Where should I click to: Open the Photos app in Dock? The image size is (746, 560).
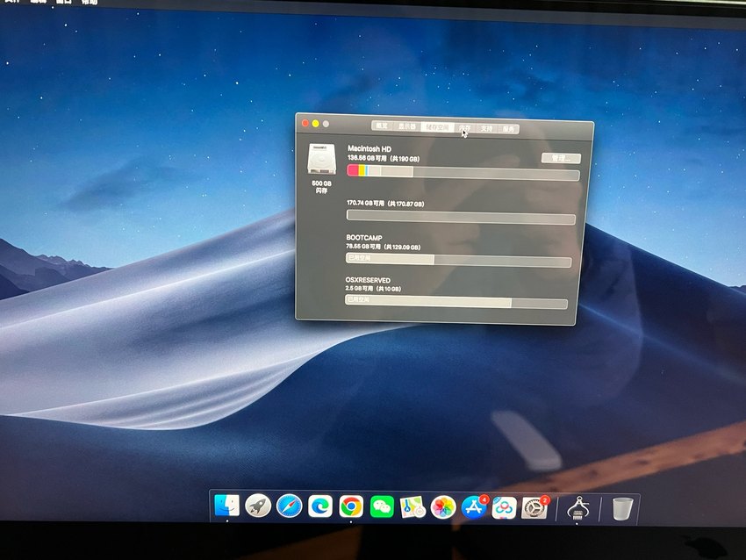point(443,507)
